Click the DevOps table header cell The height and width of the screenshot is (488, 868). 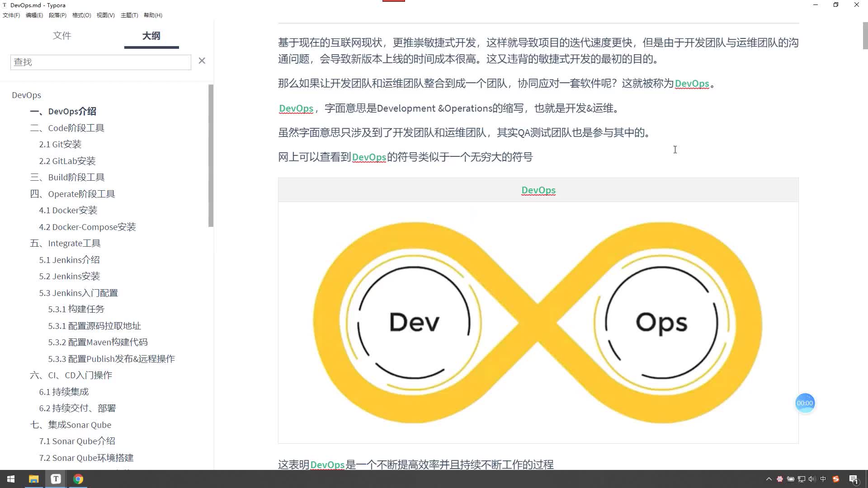click(538, 190)
